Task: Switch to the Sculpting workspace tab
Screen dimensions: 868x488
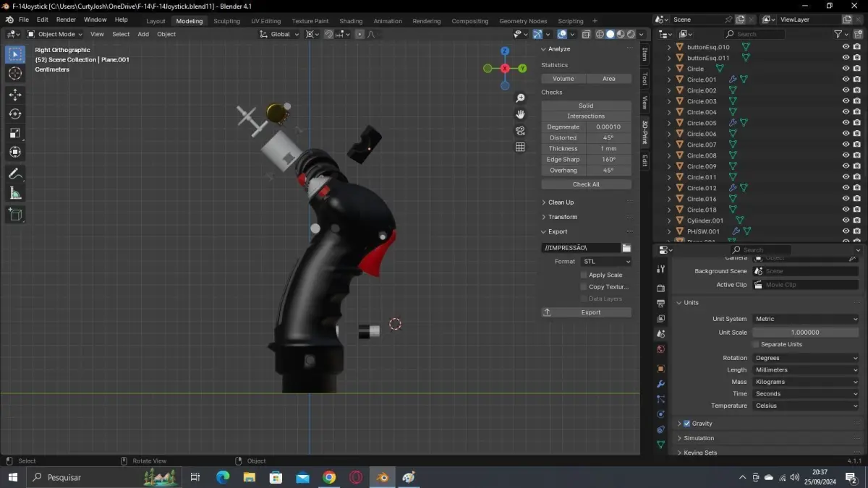Action: [226, 21]
